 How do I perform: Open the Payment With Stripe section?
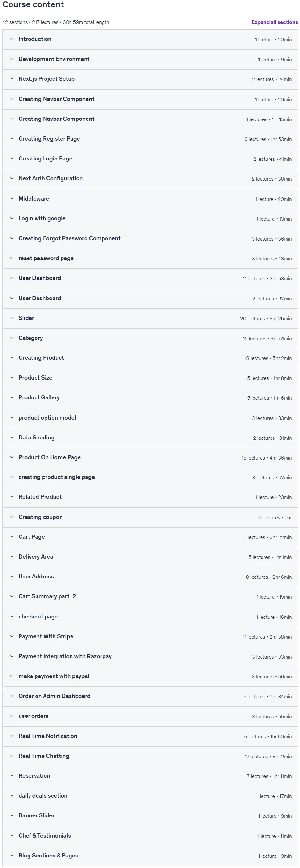150,636
